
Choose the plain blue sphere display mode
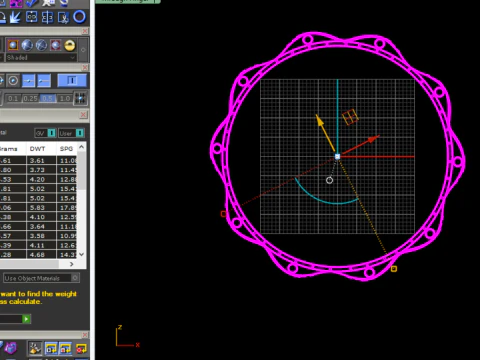(x=27, y=45)
